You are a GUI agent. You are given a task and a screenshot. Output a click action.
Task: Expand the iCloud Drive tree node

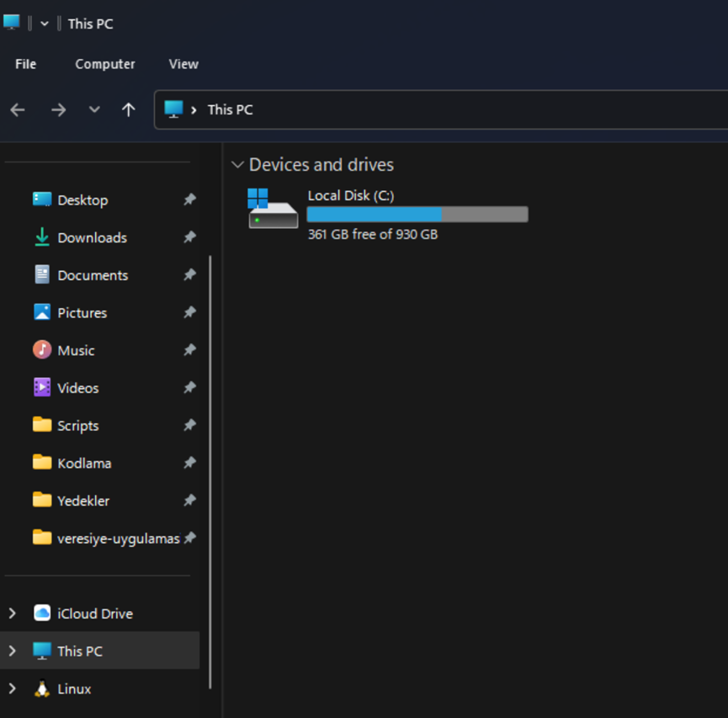tap(13, 614)
